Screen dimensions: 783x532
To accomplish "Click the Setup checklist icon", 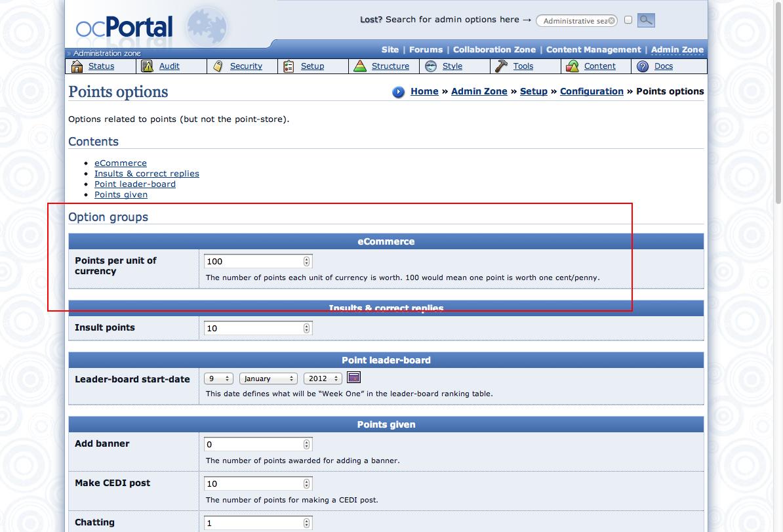I will coord(289,66).
